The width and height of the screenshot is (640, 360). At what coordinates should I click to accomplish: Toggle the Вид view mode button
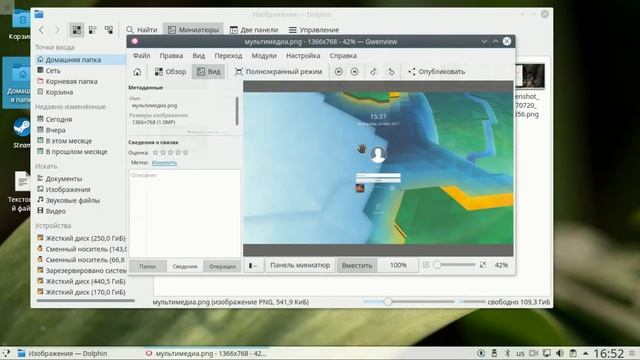coord(209,72)
